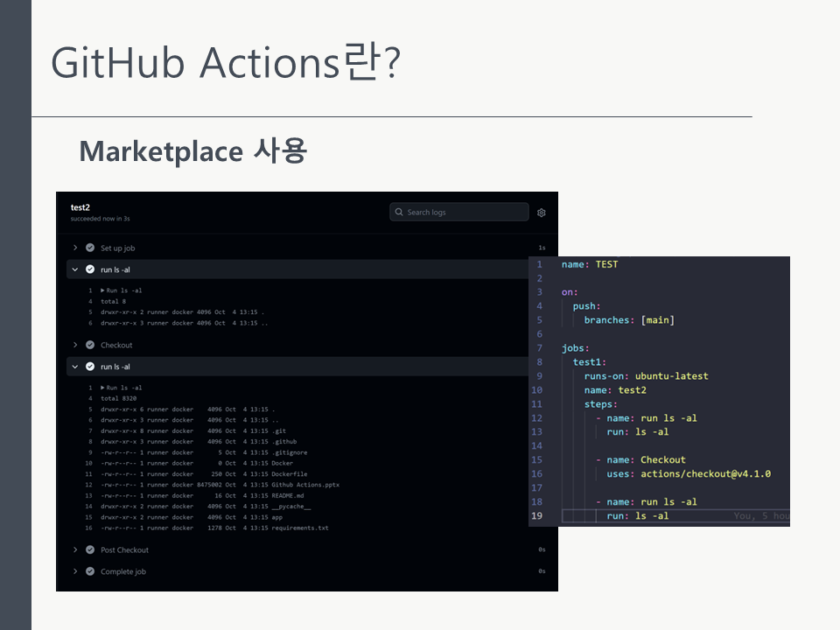
Task: Click first run ls -al success check icon
Action: point(90,269)
